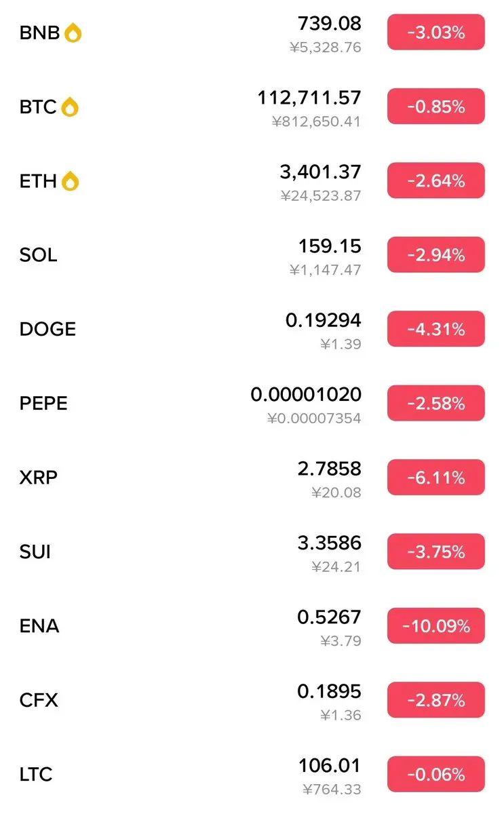The image size is (504, 814).
Task: Tap the flame icon next to BNB
Action: (x=73, y=33)
